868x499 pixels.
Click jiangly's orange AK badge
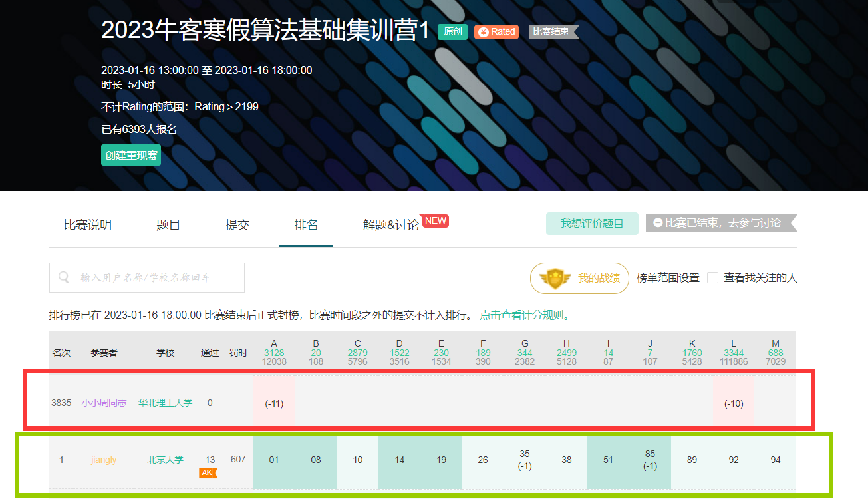pyautogui.click(x=208, y=473)
